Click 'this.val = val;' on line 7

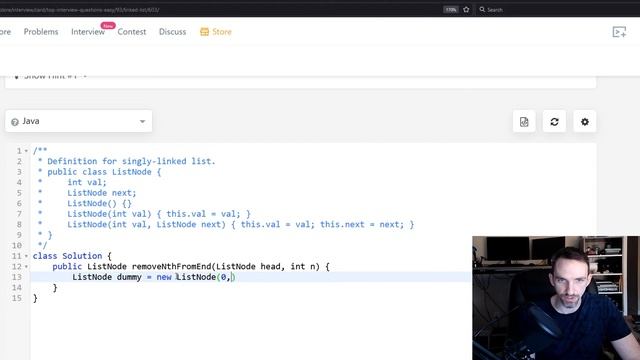[x=203, y=214]
